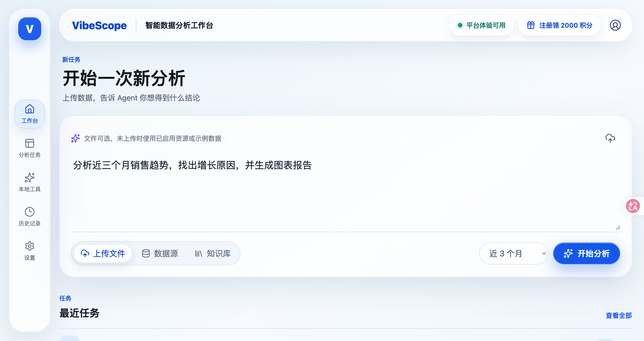Click 注册领 2000 积分 button

559,25
